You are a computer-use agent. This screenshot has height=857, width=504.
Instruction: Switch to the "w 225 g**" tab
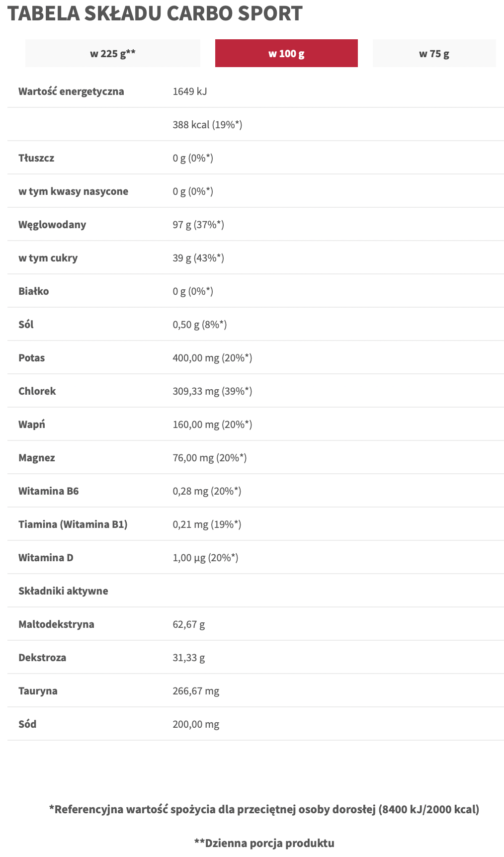pyautogui.click(x=112, y=53)
